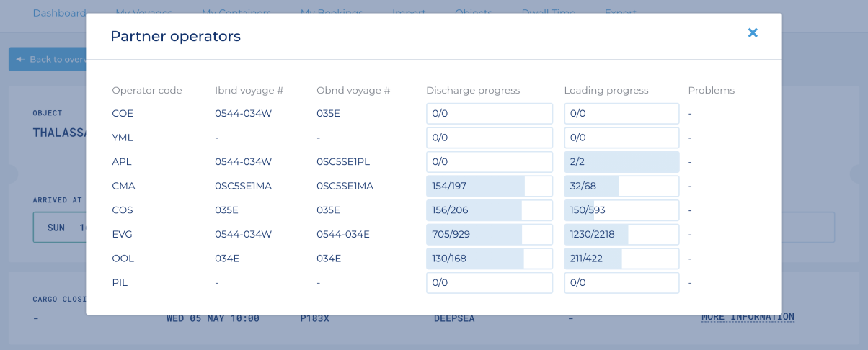Click Discharge progress column header
This screenshot has width=868, height=350.
pyautogui.click(x=473, y=91)
